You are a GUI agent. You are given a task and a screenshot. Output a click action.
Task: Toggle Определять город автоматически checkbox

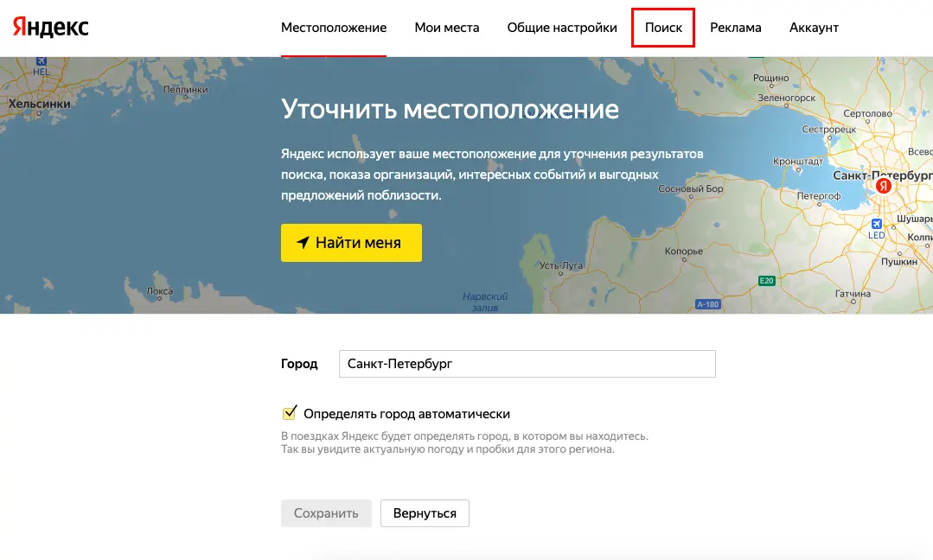point(289,412)
